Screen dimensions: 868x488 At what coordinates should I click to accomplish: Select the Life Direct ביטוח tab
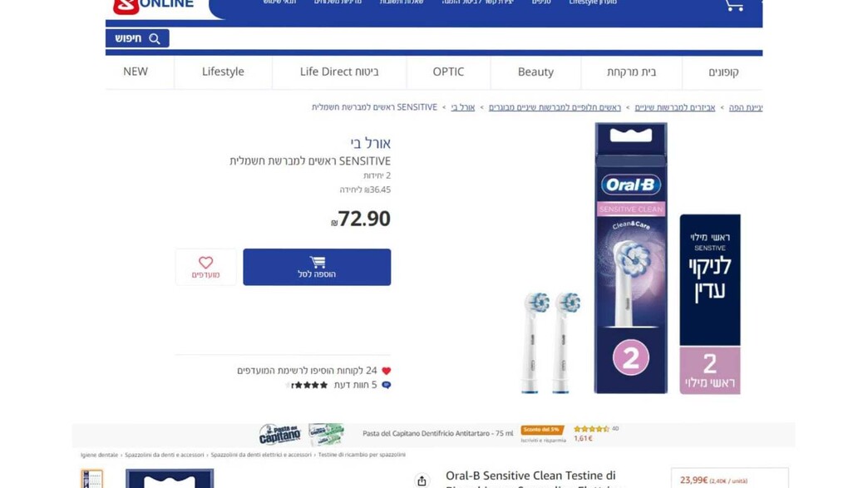pyautogui.click(x=339, y=71)
